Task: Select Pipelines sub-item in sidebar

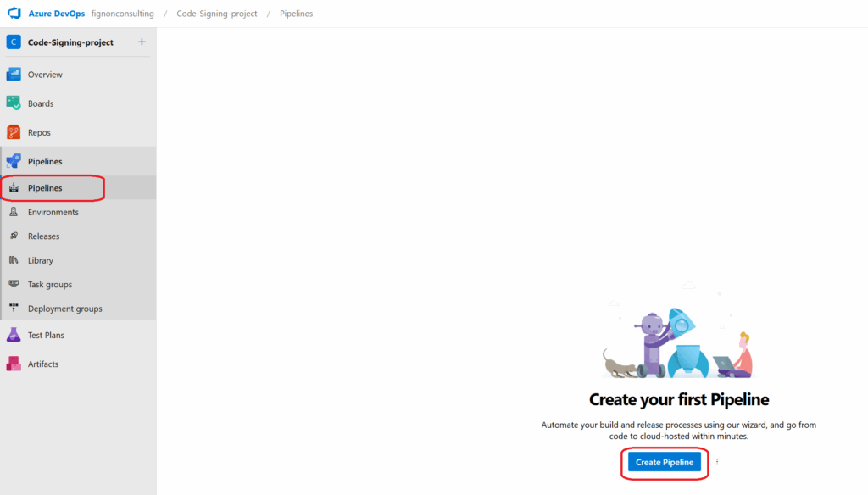Action: click(x=45, y=188)
